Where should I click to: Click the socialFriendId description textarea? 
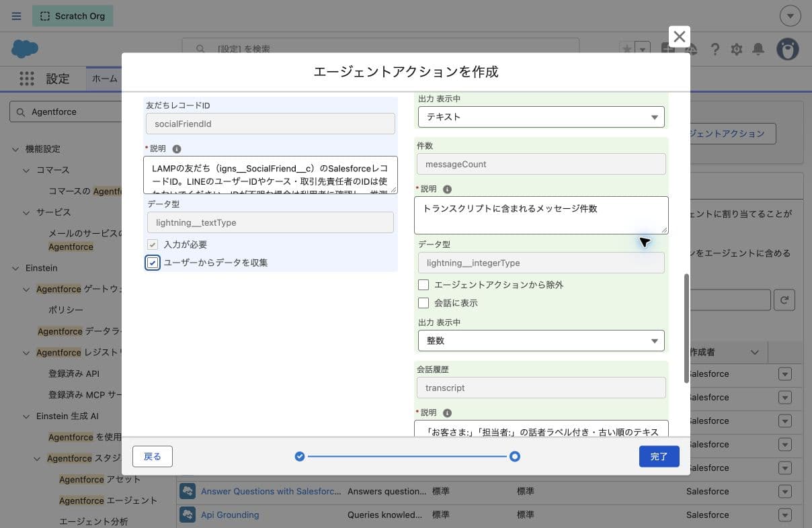point(270,175)
